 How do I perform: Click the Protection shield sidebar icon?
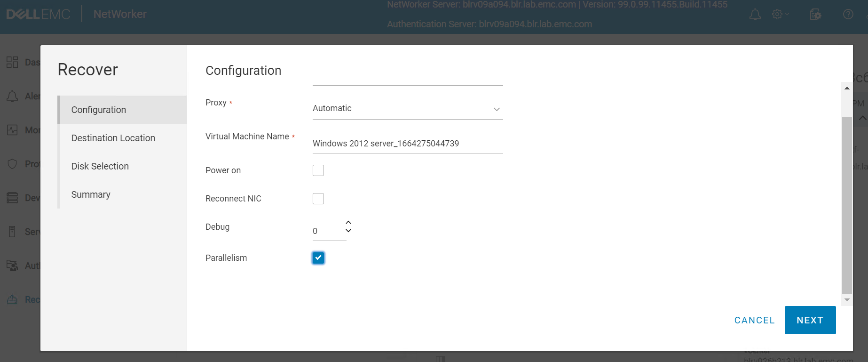pos(12,164)
